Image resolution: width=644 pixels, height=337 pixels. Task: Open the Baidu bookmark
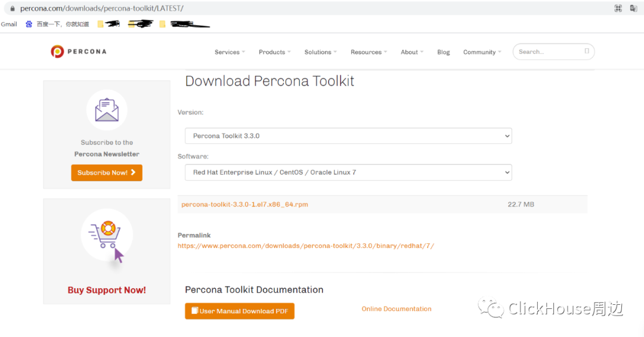pyautogui.click(x=57, y=24)
